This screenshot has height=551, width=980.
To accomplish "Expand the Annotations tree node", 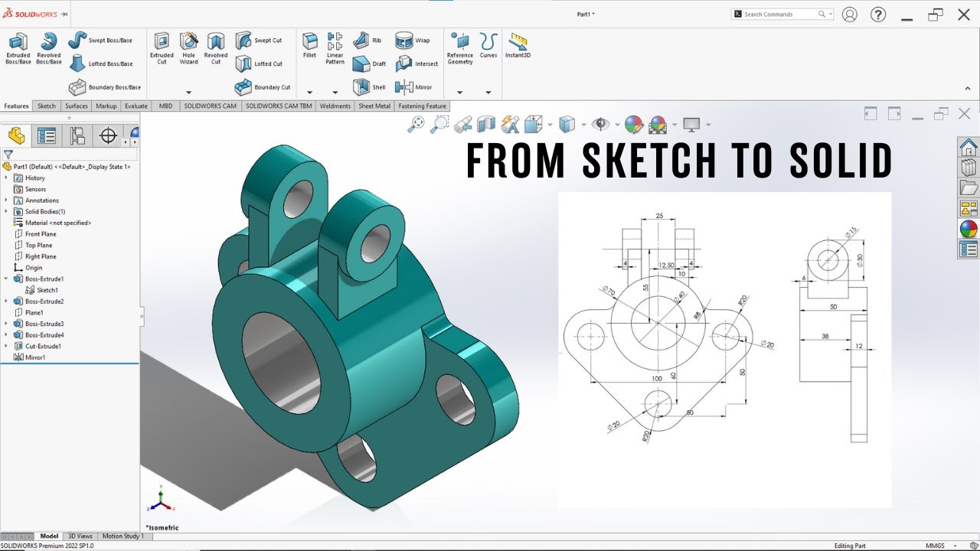I will (x=6, y=201).
